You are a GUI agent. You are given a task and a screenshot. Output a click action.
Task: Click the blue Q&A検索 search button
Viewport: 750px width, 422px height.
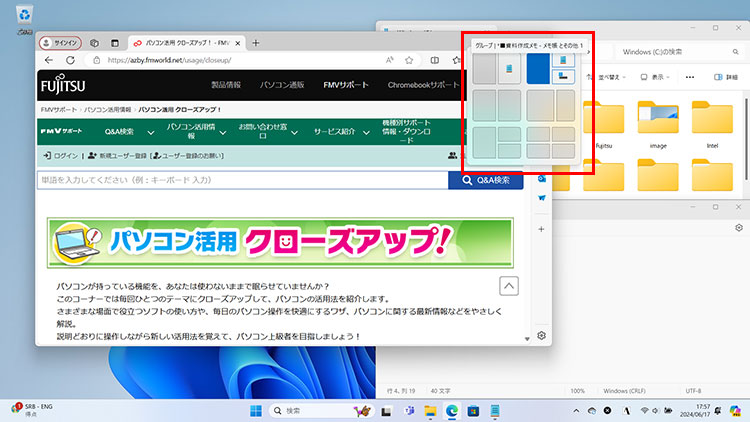tap(486, 180)
